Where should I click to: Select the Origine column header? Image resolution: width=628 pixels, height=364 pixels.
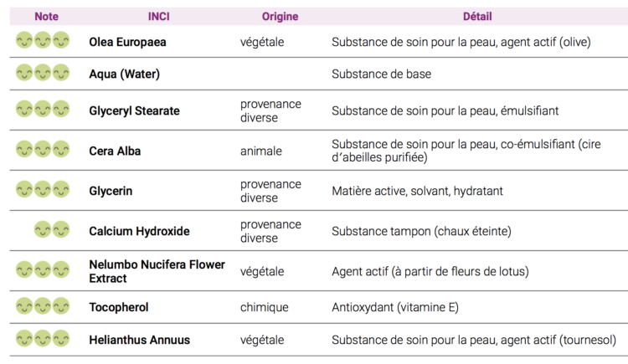[280, 17]
